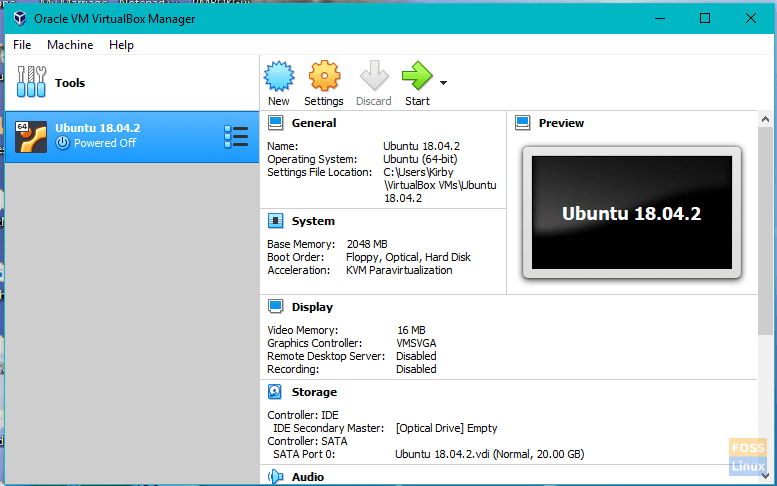
Task: Click the Recording Disabled value
Action: pos(416,369)
